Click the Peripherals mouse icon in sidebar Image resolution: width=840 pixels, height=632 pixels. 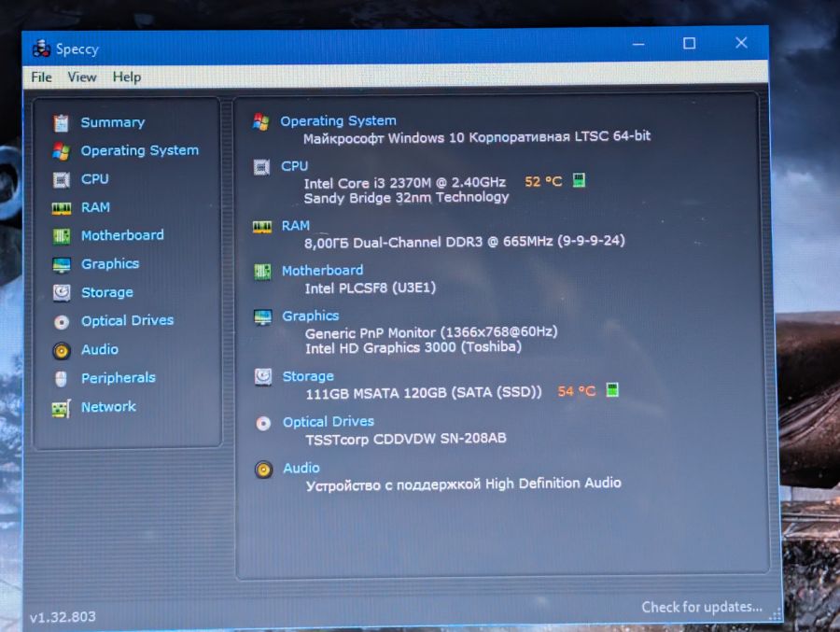[x=61, y=379]
